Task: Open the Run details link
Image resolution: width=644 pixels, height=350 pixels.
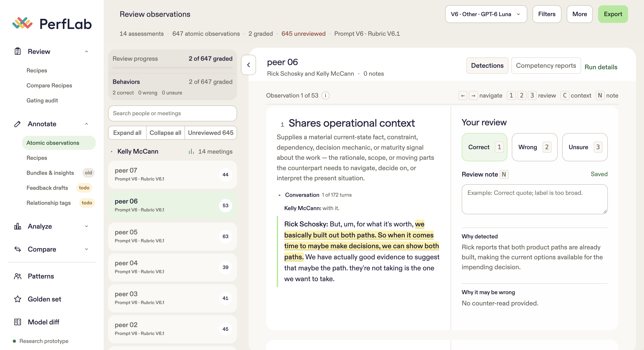Action: pos(601,67)
